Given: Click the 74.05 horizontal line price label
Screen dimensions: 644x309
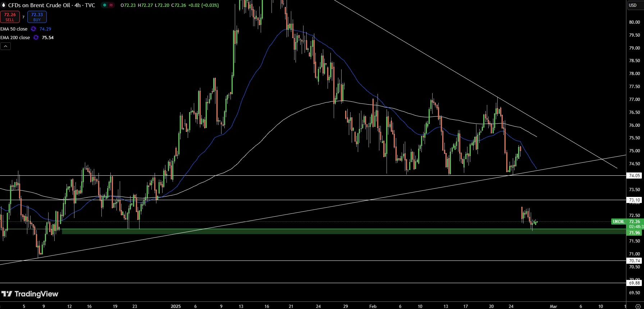Looking at the screenshot, I should click(x=634, y=175).
